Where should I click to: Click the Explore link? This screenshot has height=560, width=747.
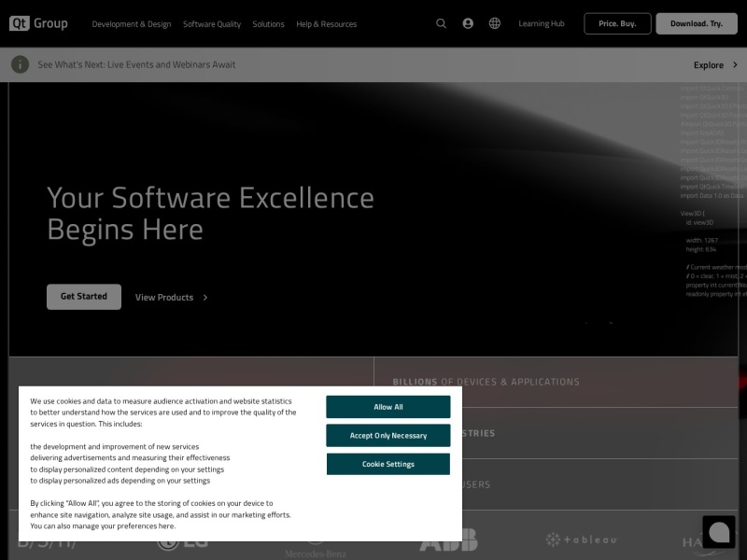709,64
